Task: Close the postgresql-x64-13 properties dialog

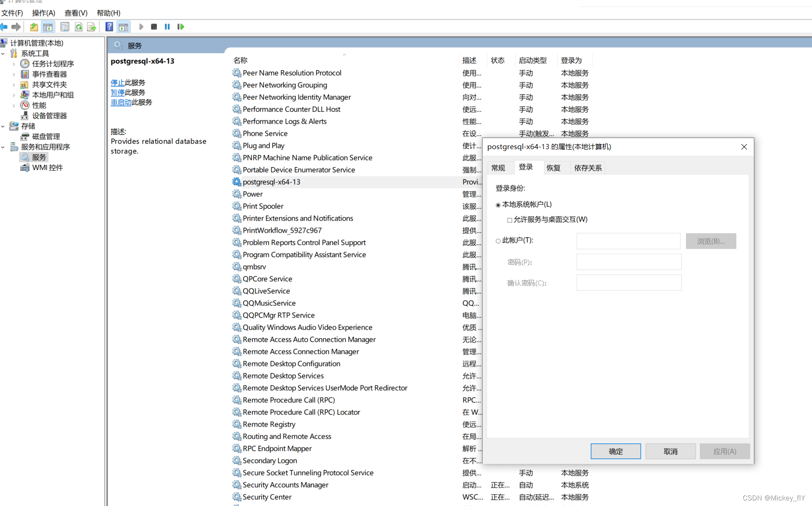Action: click(744, 147)
